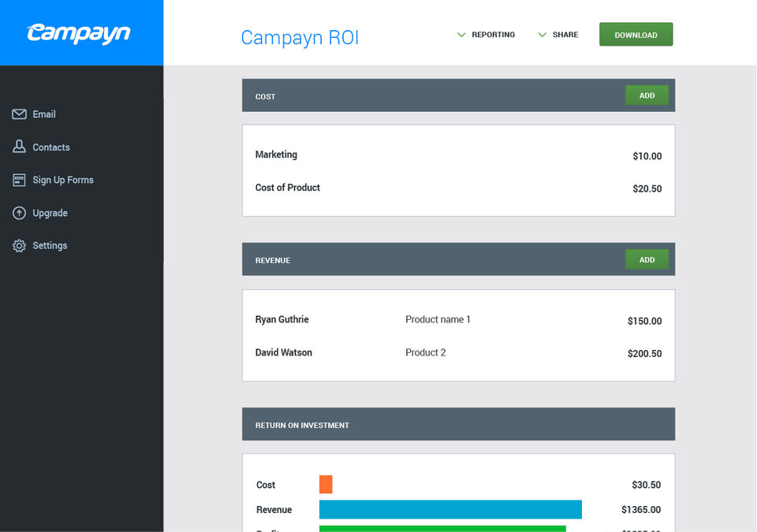This screenshot has width=757, height=532.
Task: Click the Email envelope icon
Action: point(19,114)
